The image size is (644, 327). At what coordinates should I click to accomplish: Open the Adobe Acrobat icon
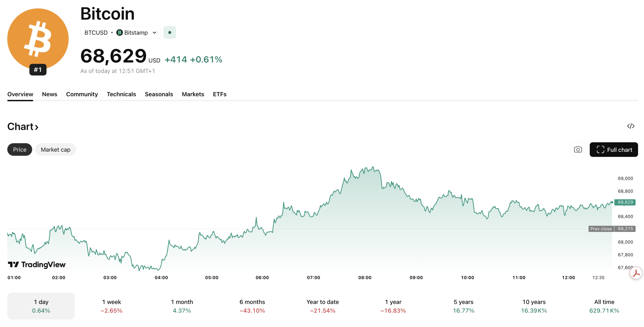pyautogui.click(x=636, y=273)
